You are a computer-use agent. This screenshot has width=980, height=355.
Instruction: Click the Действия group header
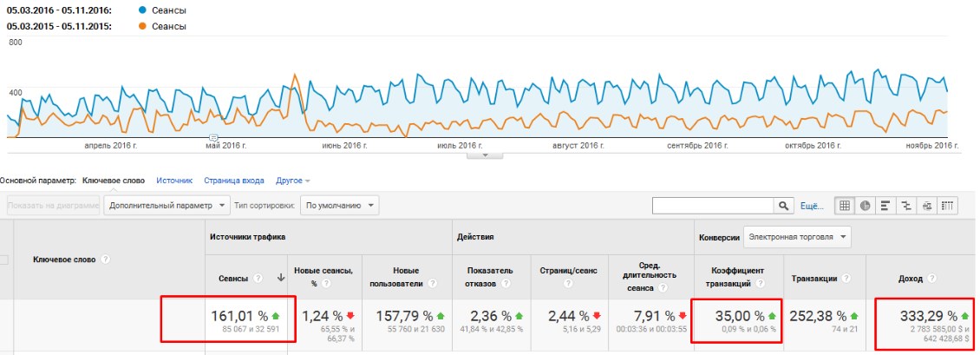(475, 237)
